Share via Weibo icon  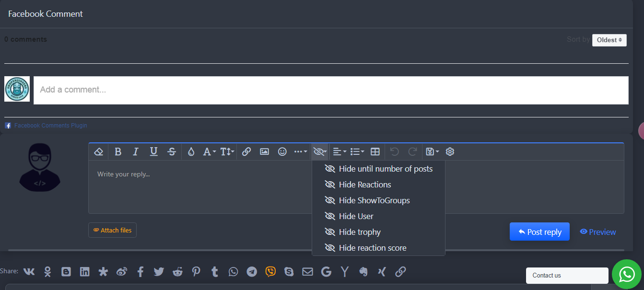tap(122, 272)
